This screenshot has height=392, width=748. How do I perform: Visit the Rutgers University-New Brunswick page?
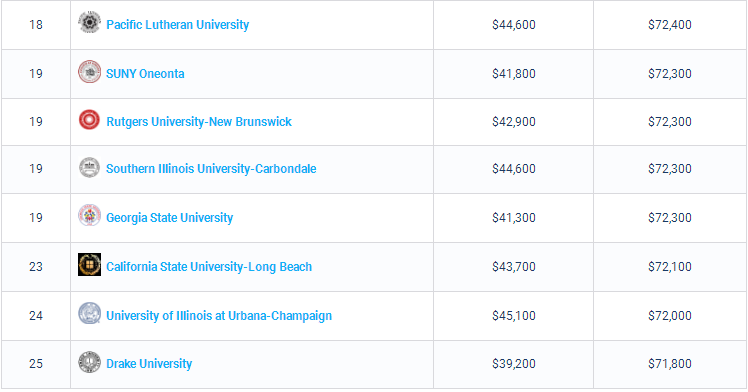199,122
